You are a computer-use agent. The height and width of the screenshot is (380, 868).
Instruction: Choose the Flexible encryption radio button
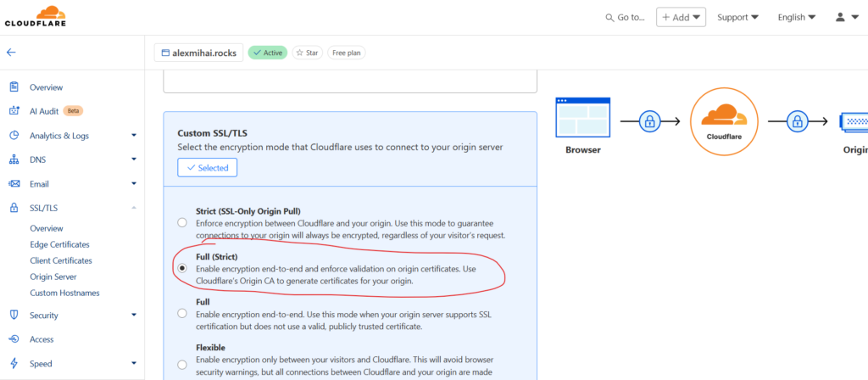[182, 365]
